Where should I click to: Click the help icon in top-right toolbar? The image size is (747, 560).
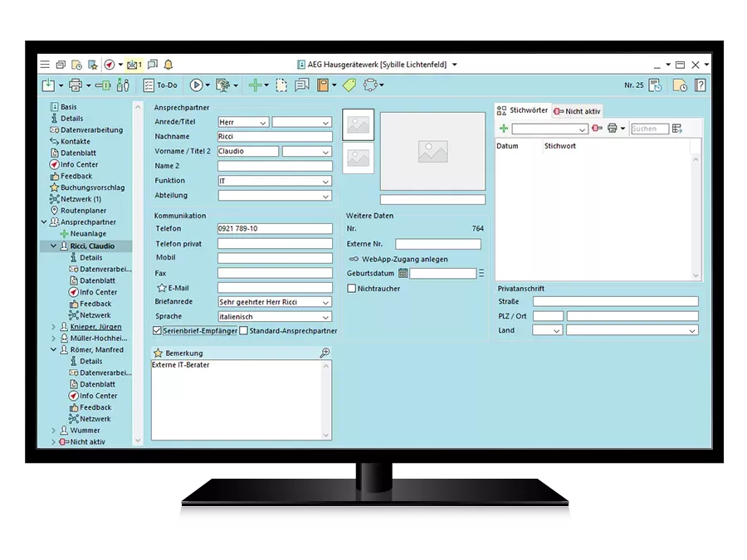701,85
